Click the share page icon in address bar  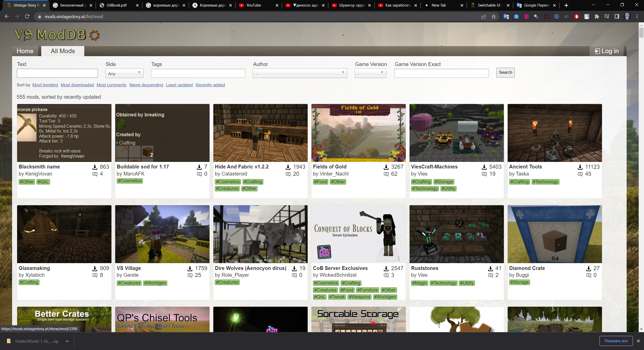484,17
